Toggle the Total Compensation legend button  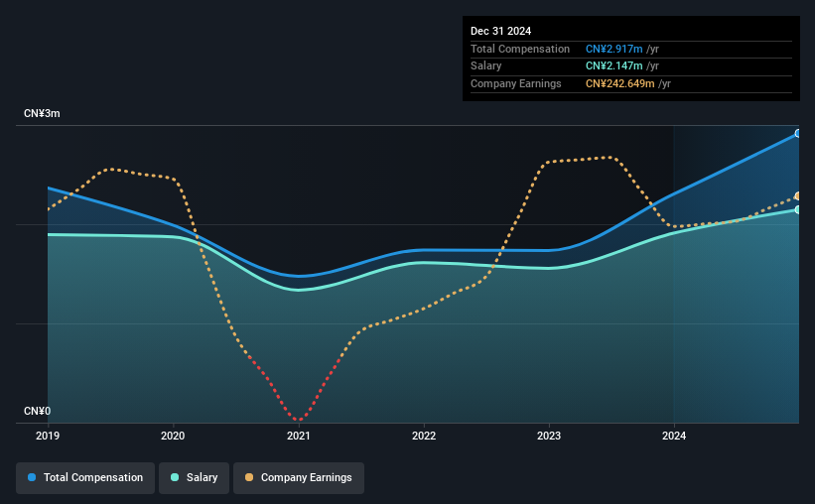[x=85, y=478]
